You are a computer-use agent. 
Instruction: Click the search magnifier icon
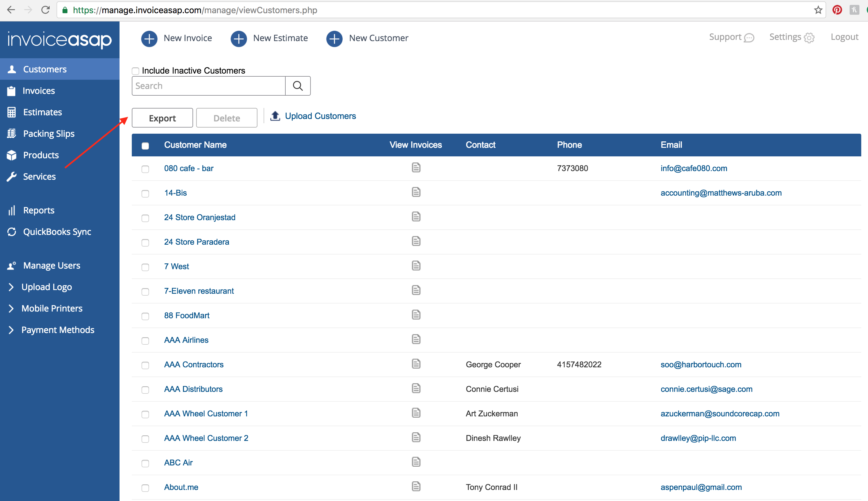298,86
